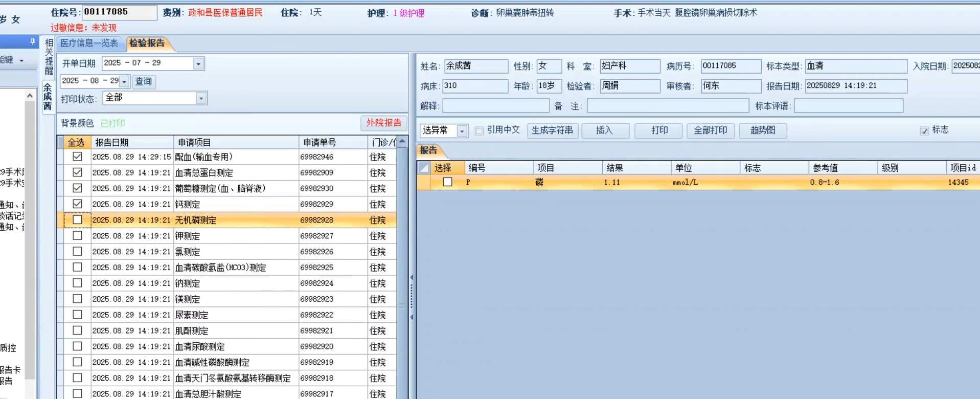Enable the 引用中文 checkbox
Image resolution: width=980 pixels, height=399 pixels.
(x=479, y=130)
